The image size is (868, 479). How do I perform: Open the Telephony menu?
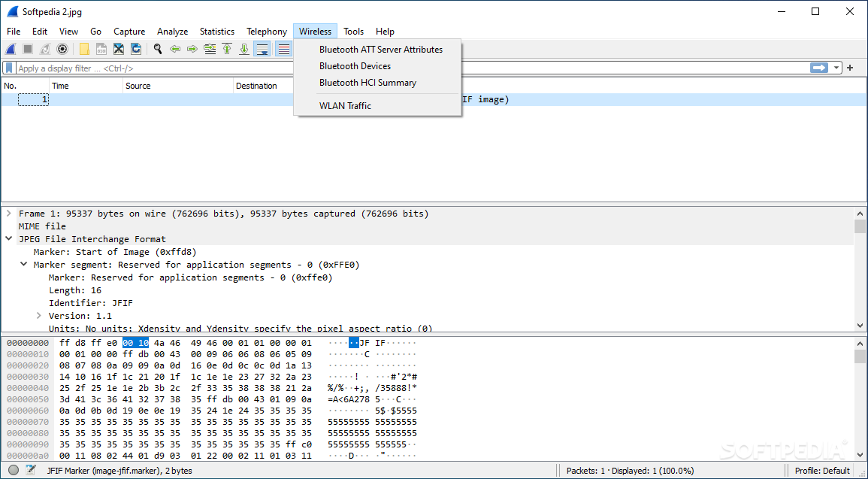[x=267, y=32]
